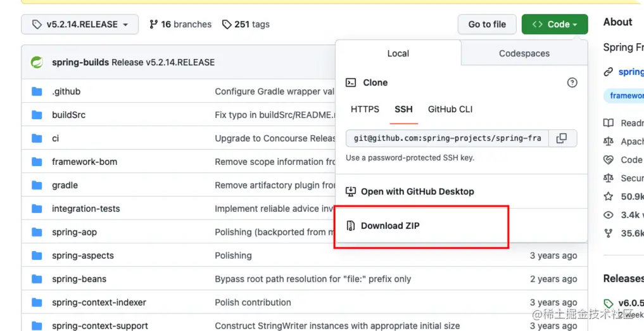Click the spring-aop folder icon
The height and width of the screenshot is (331, 644).
click(37, 232)
